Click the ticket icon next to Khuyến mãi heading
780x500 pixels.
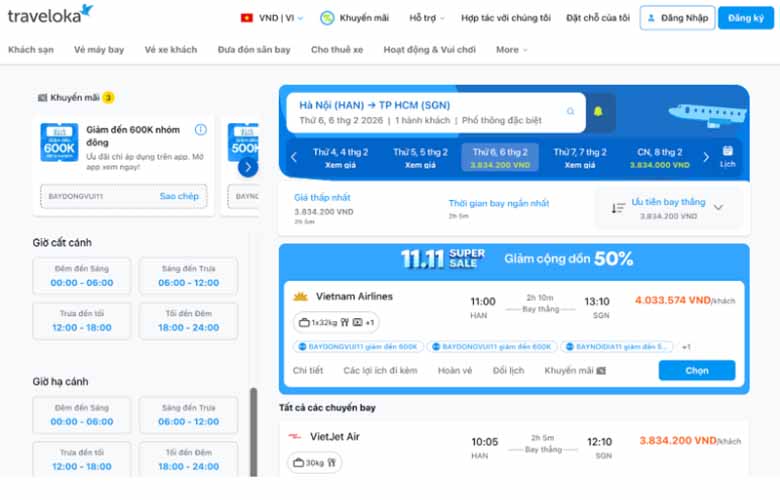(42, 98)
